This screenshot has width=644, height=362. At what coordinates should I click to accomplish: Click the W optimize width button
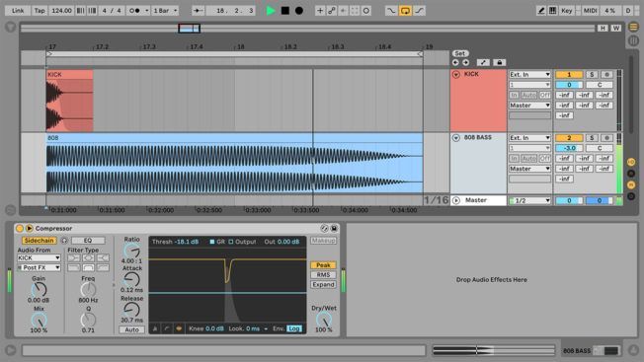click(x=615, y=28)
